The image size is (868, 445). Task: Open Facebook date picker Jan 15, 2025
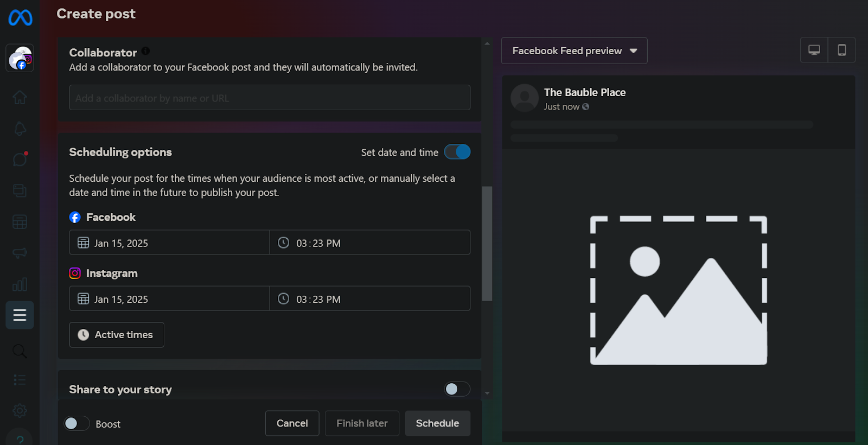[x=169, y=243]
